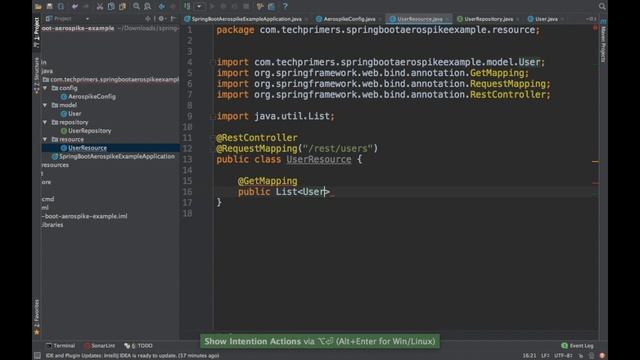Click the Search Everywhere magnifier icon
The image size is (640, 360).
[602, 6]
